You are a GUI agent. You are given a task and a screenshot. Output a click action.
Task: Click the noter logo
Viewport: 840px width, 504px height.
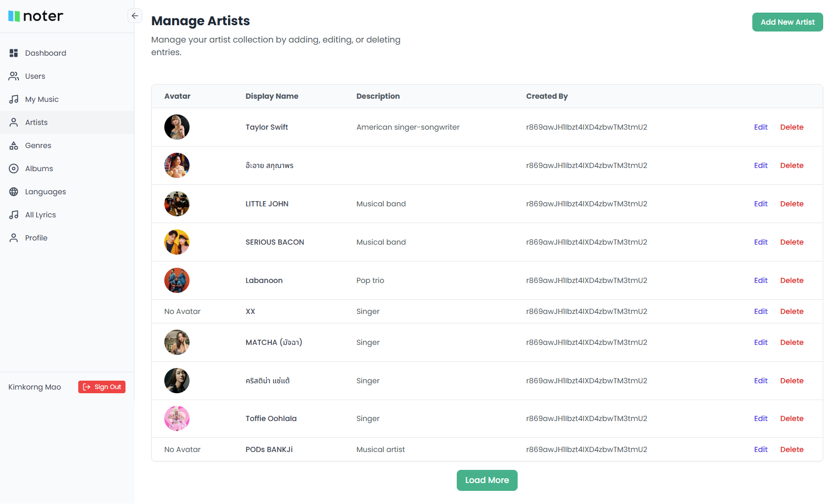(36, 16)
